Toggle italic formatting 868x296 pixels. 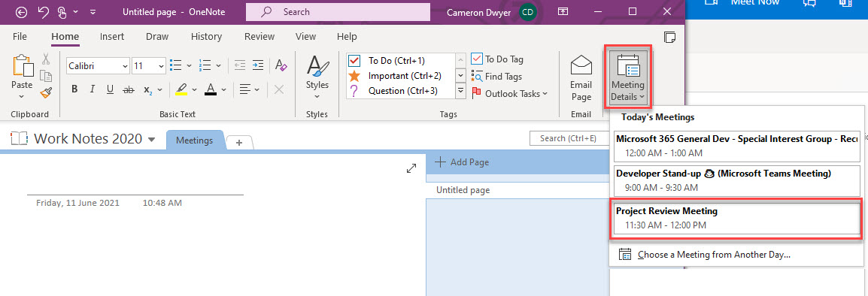coord(93,89)
